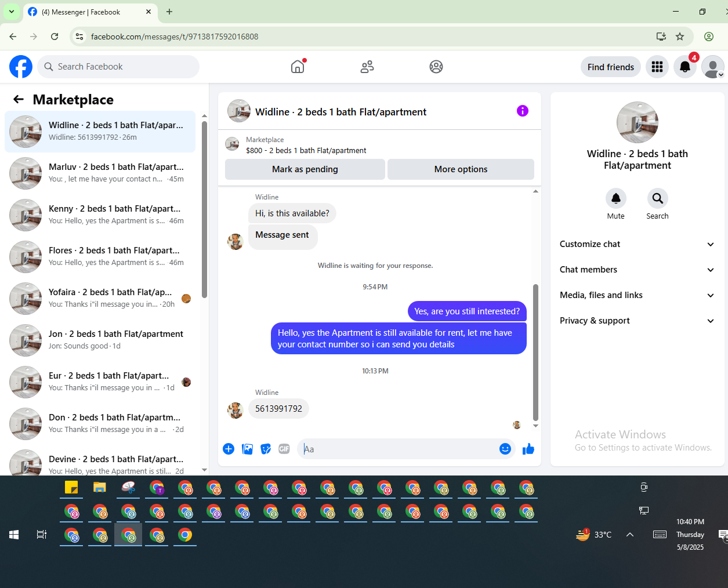Image resolution: width=728 pixels, height=588 pixels.
Task: Attach a photo using image icon
Action: (247, 449)
